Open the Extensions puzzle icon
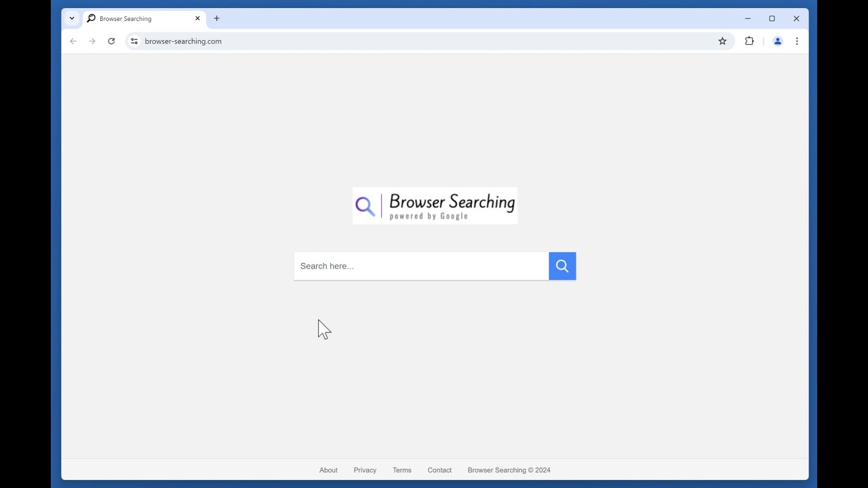 749,41
